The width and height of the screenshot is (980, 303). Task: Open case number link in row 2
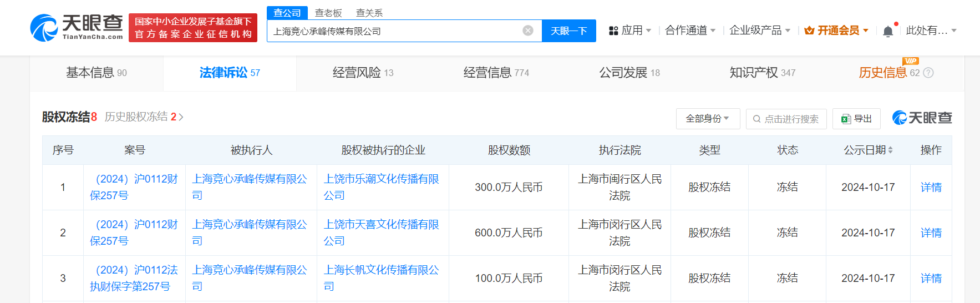134,233
